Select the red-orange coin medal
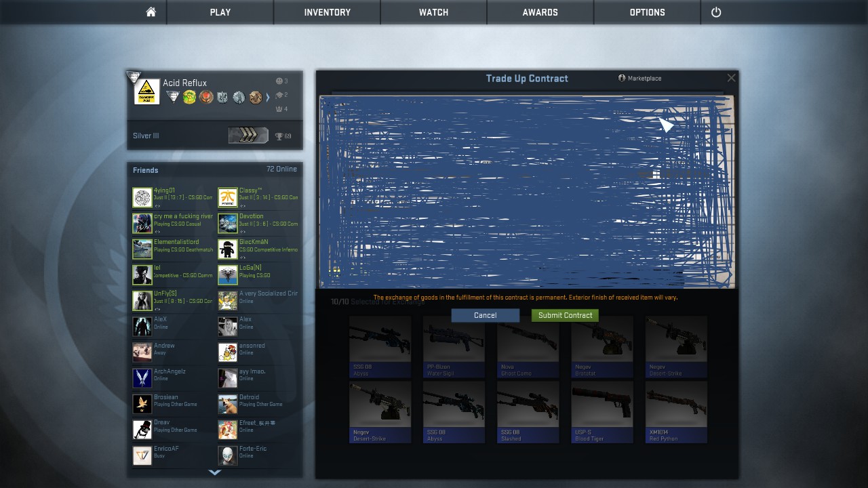This screenshot has width=868, height=488. [206, 98]
